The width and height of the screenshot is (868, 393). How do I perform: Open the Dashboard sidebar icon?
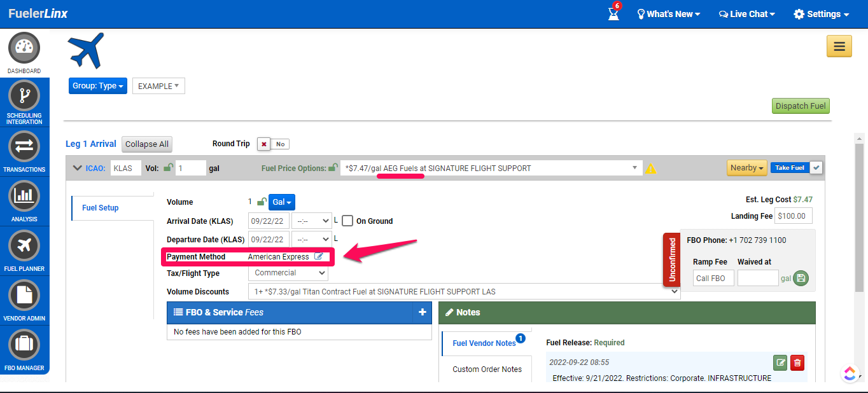click(24, 48)
